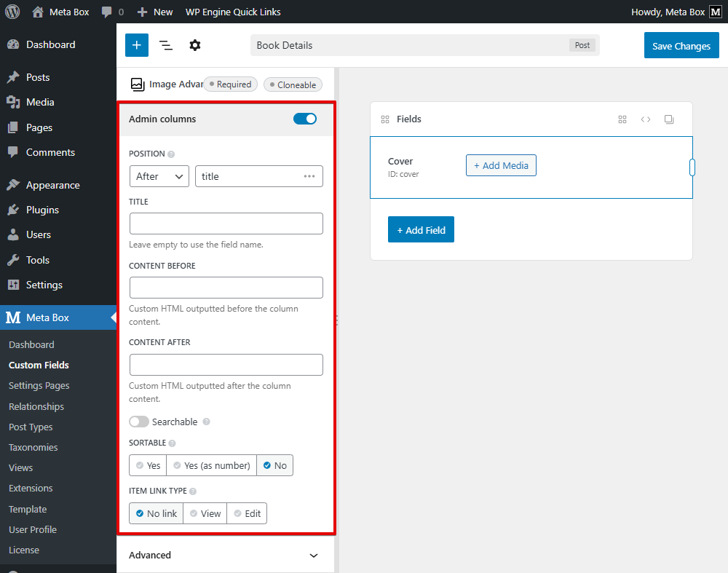Select Yes under Sortable options
Image resolution: width=728 pixels, height=573 pixels.
pyautogui.click(x=148, y=465)
